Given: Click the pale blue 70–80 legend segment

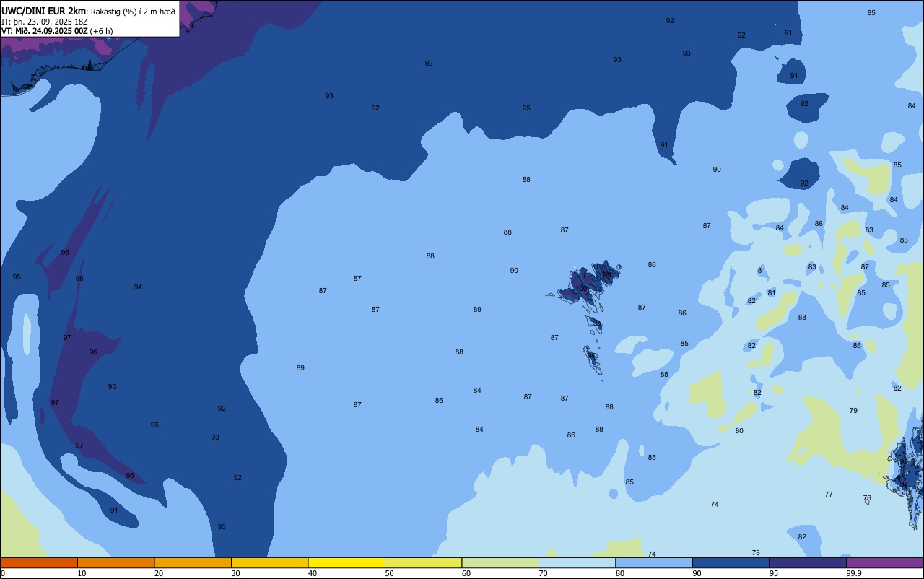Looking at the screenshot, I should tap(577, 562).
